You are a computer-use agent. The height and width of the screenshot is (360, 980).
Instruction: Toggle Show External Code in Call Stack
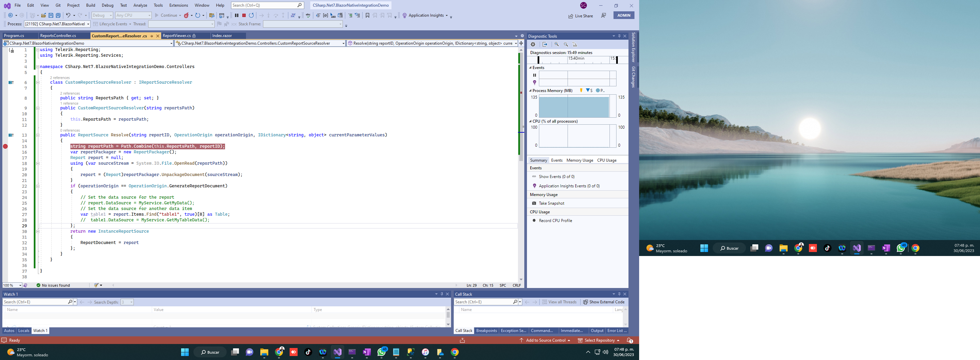[604, 302]
